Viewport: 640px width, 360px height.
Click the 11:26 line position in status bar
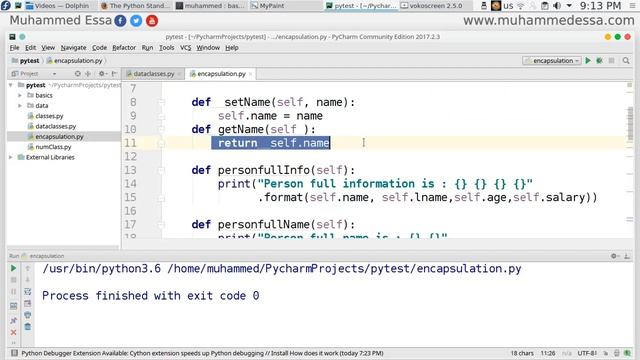(x=548, y=353)
